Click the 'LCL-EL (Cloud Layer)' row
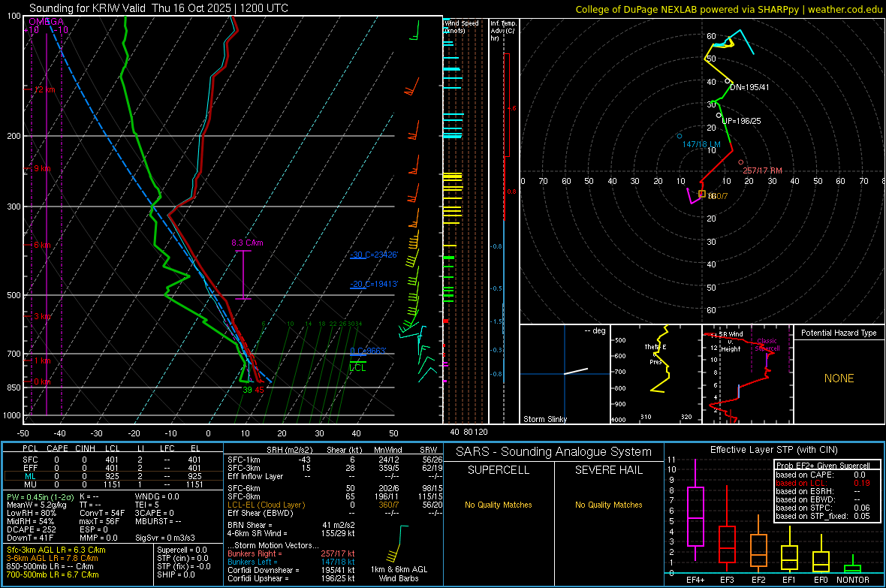Screen dimensions: 886x588 335,505
